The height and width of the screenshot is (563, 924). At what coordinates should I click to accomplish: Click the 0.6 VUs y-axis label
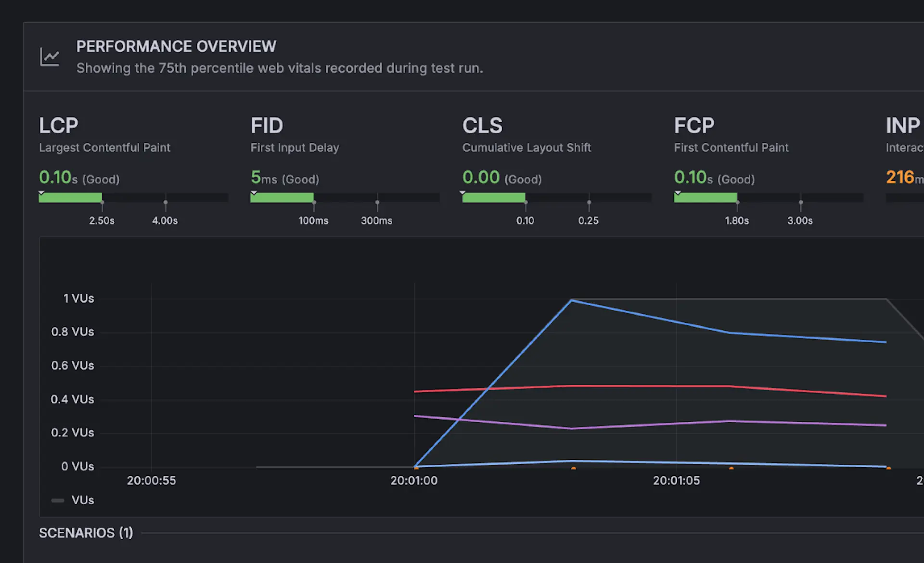tap(73, 365)
